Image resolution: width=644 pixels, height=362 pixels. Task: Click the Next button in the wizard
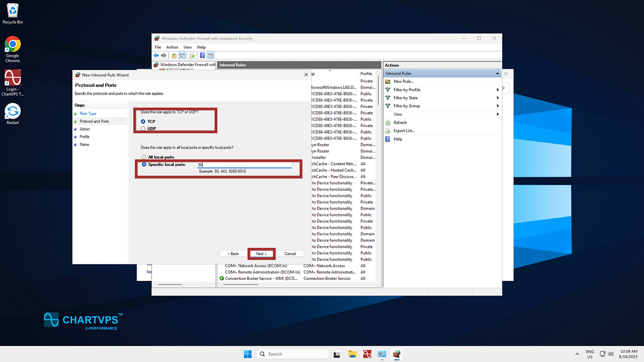[x=261, y=254]
